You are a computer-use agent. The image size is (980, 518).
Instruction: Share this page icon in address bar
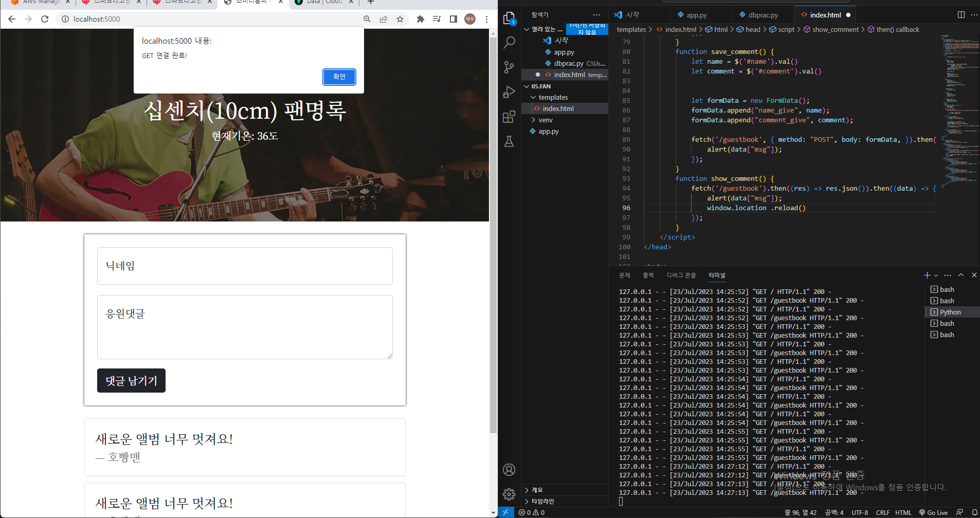384,19
